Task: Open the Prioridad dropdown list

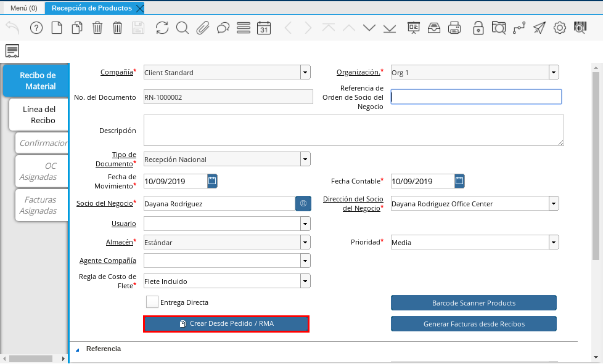Action: (x=554, y=242)
